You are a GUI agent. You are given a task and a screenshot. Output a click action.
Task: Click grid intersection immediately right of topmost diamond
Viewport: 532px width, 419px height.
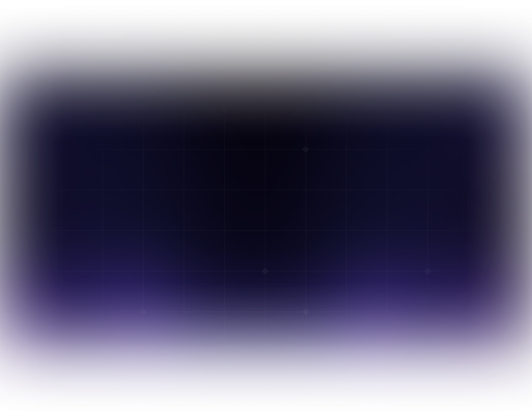265,109
